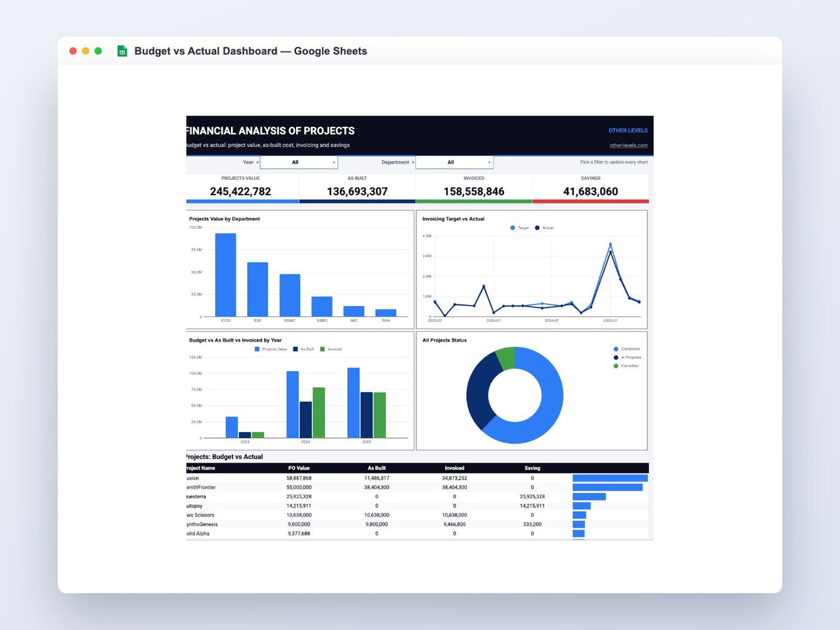
Task: Click the All Projects Status chart title
Action: (x=444, y=340)
